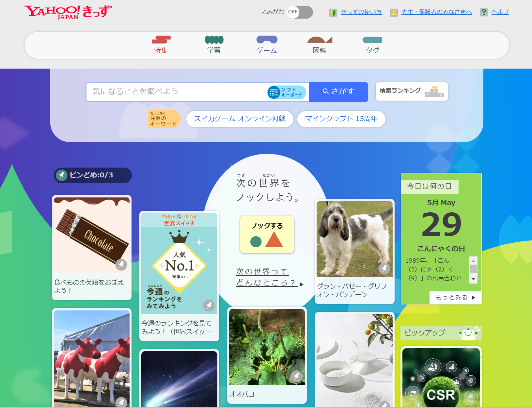Screen dimensions: 532x408
Task: Open the ゲーム navigation tab
Action: click(267, 45)
